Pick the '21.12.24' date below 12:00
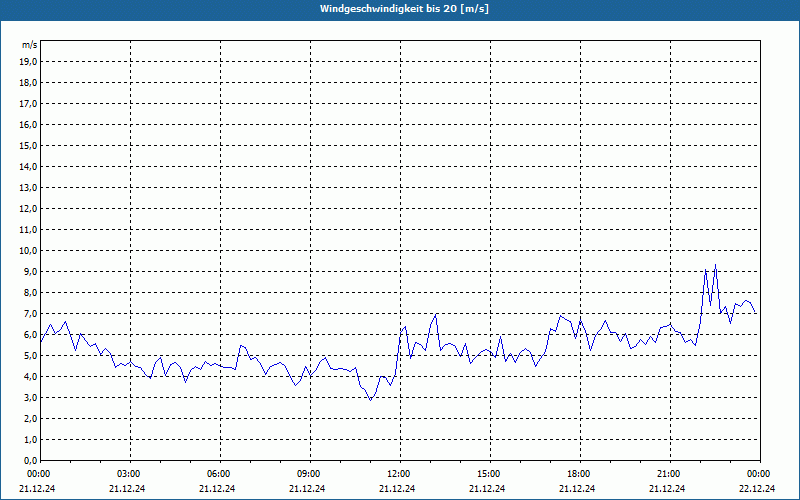Screen dimensions: 800x500 tap(397, 488)
